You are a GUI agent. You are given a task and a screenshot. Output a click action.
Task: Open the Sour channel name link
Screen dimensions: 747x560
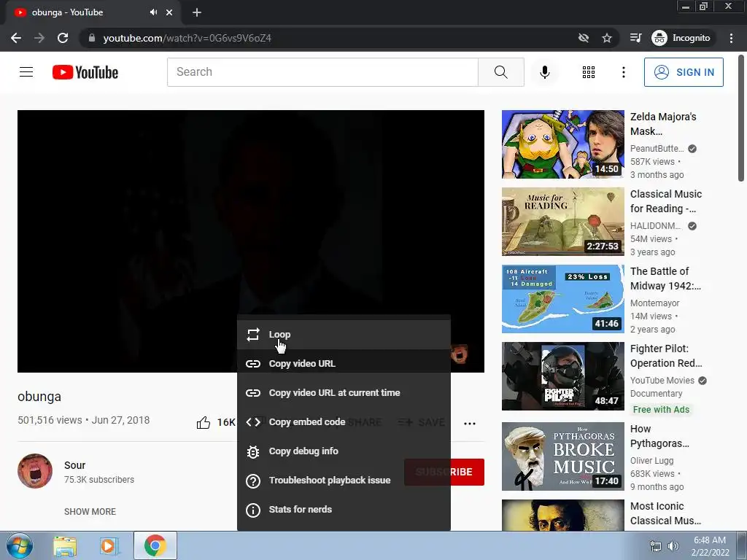(x=75, y=465)
